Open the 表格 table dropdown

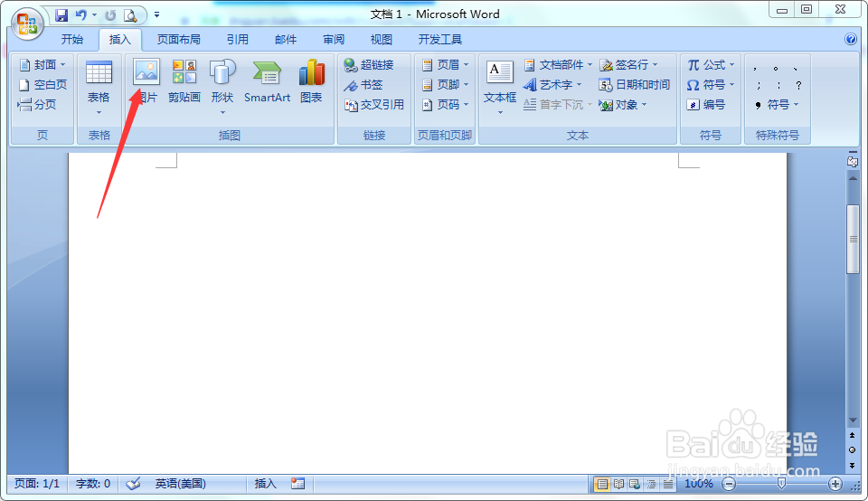click(99, 86)
